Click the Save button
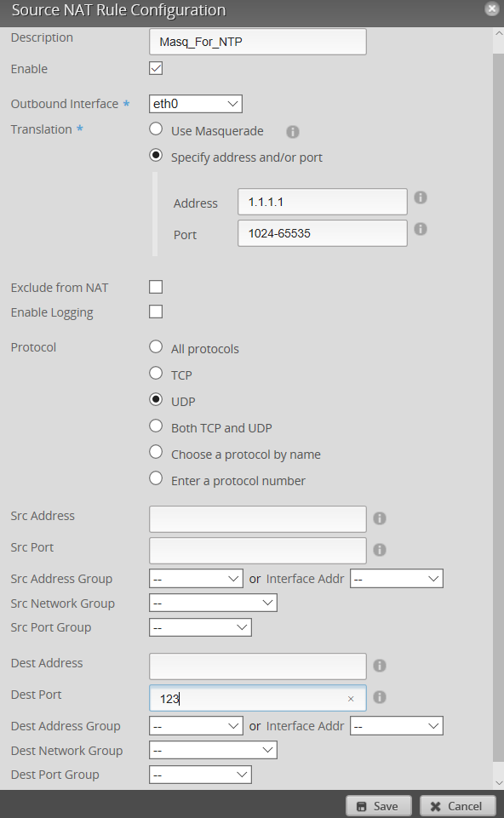504x818 pixels. tap(379, 807)
